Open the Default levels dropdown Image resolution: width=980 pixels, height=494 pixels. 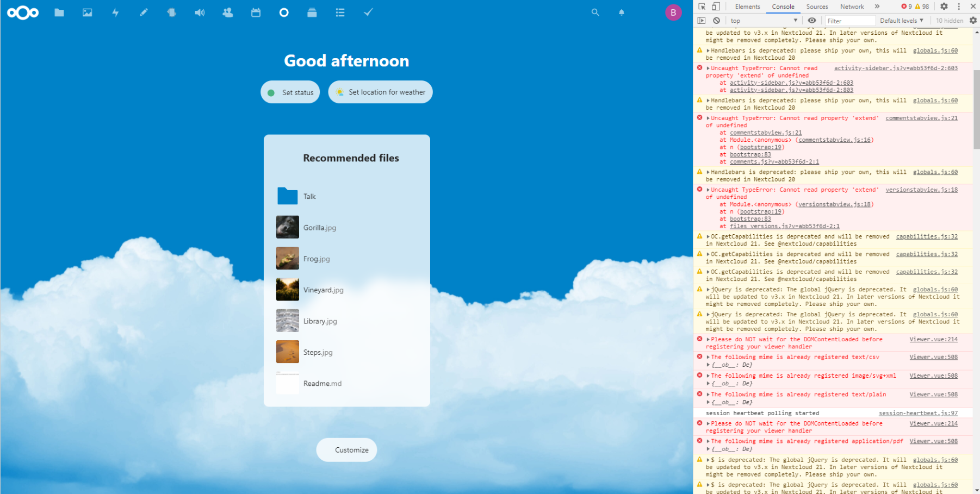coord(901,21)
